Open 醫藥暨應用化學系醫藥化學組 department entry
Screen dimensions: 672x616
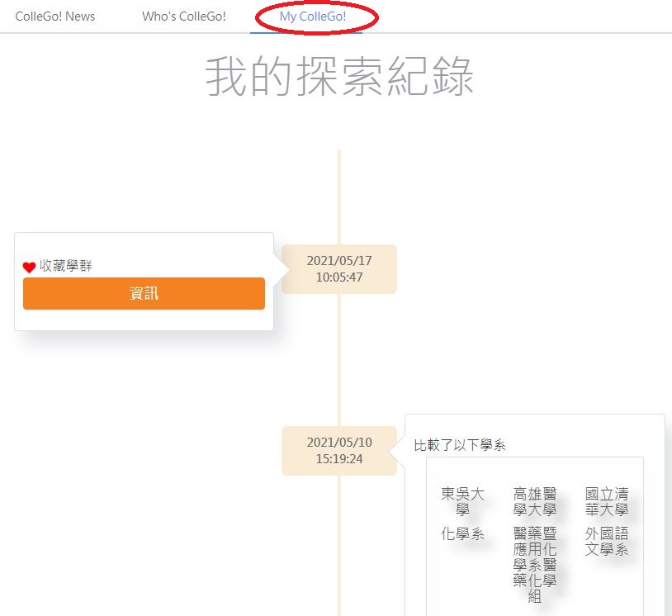coord(534,565)
